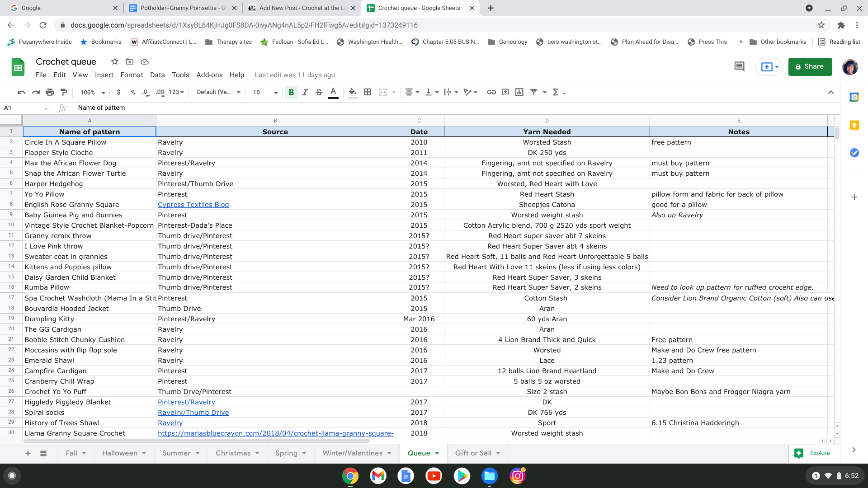Toggle italic formatting
The image size is (868, 488).
305,92
